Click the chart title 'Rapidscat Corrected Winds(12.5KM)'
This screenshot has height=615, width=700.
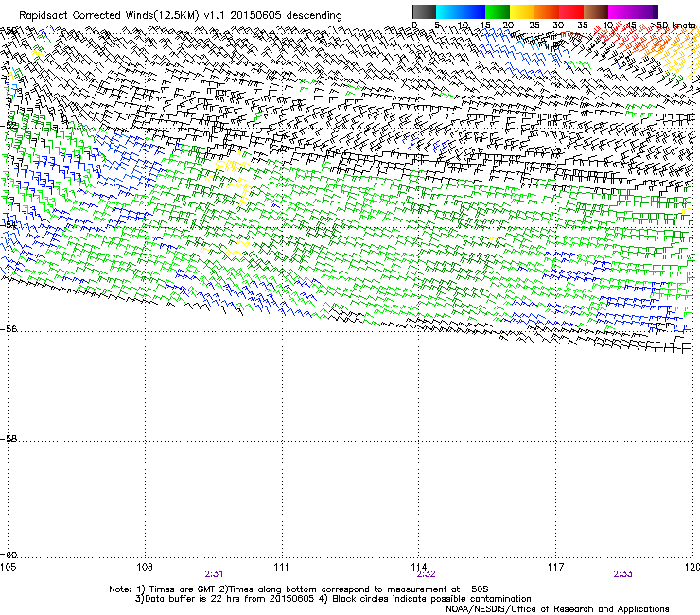tap(109, 16)
